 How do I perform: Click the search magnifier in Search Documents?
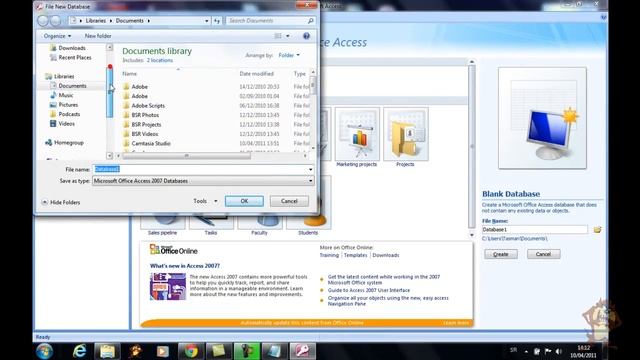coord(310,20)
